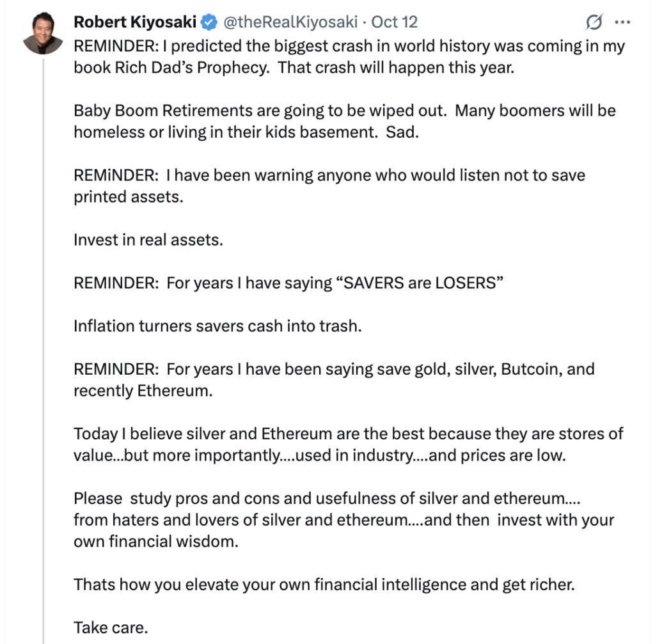This screenshot has width=655, height=644.
Task: Open the three-dot more options menu
Action: [x=622, y=22]
